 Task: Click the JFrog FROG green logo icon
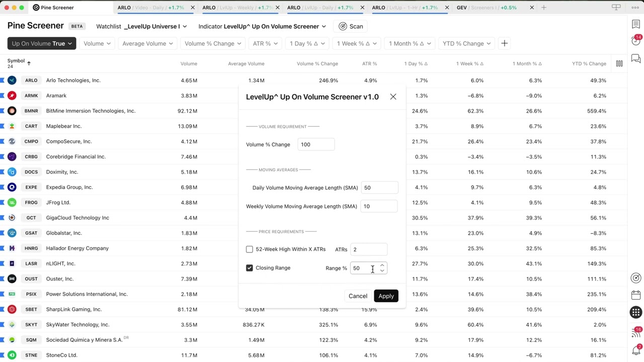(12, 203)
